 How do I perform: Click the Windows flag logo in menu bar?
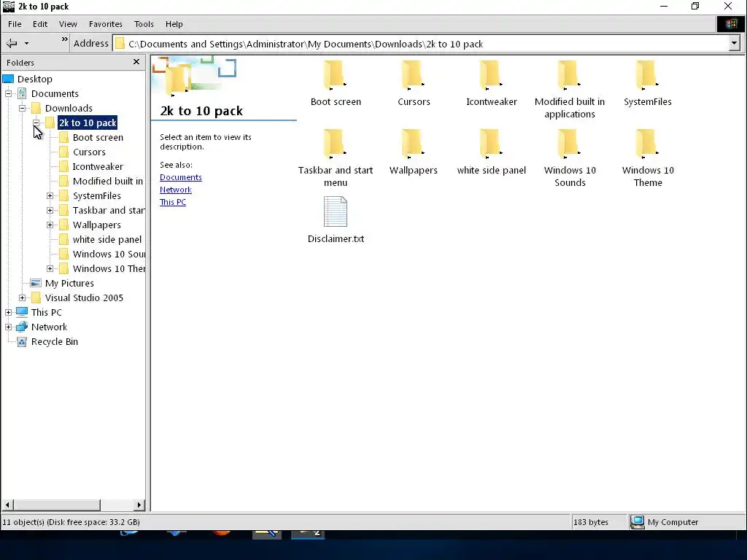731,24
